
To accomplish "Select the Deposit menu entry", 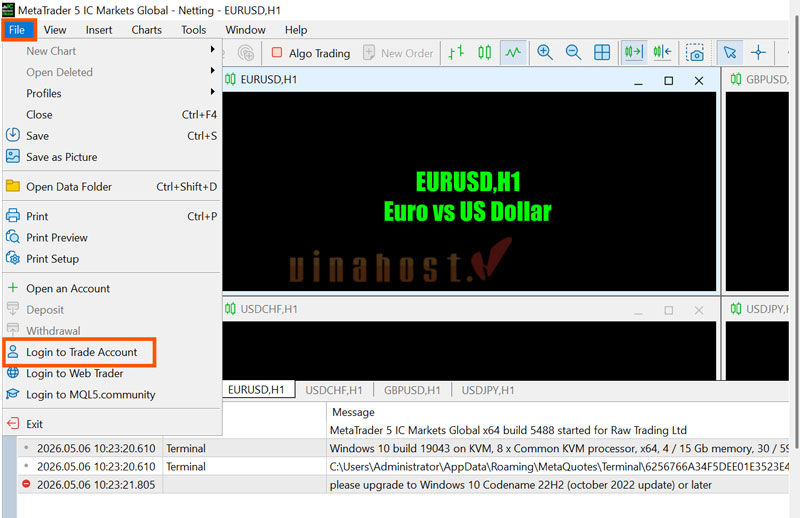I will tap(112, 310).
